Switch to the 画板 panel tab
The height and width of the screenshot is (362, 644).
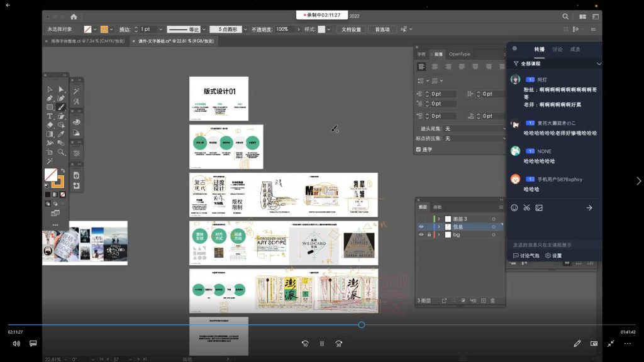coord(438,207)
